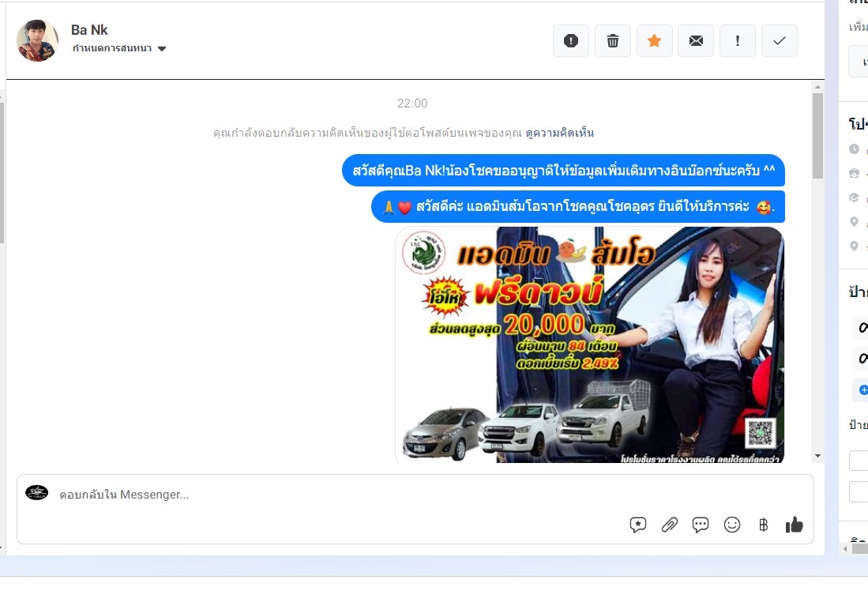Mark conversation done with checkmark

click(780, 41)
